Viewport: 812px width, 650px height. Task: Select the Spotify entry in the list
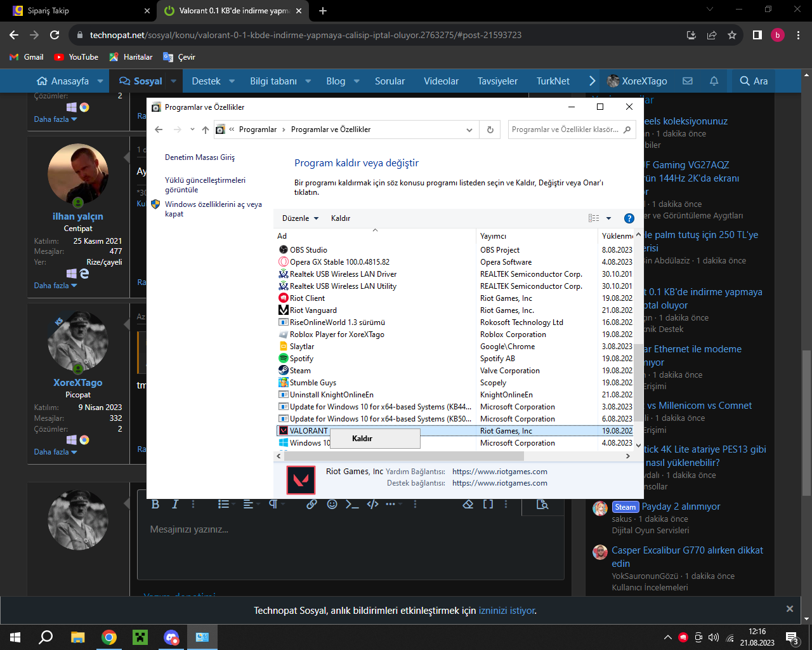(455, 359)
